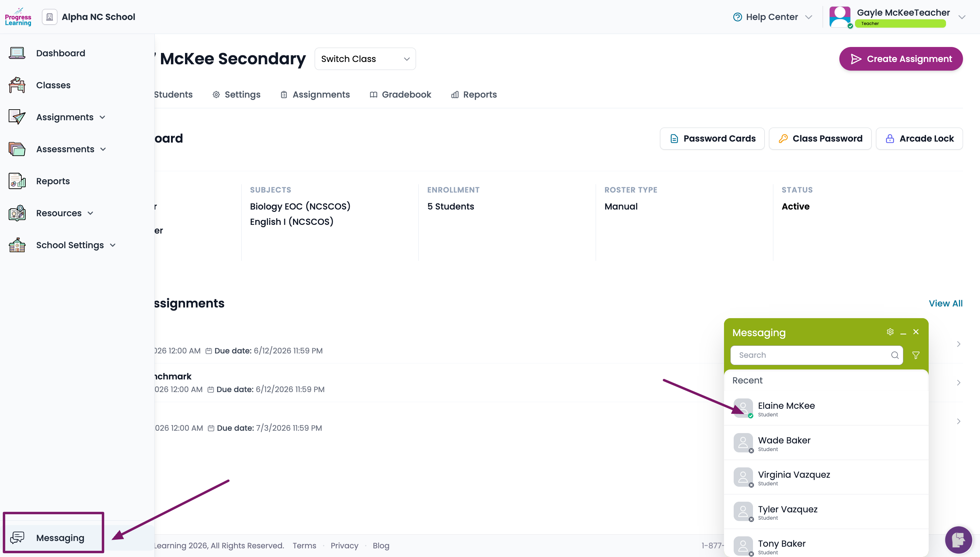Click the Messaging chat bubble icon in sidebar
Viewport: 980px width, 557px height.
click(17, 537)
